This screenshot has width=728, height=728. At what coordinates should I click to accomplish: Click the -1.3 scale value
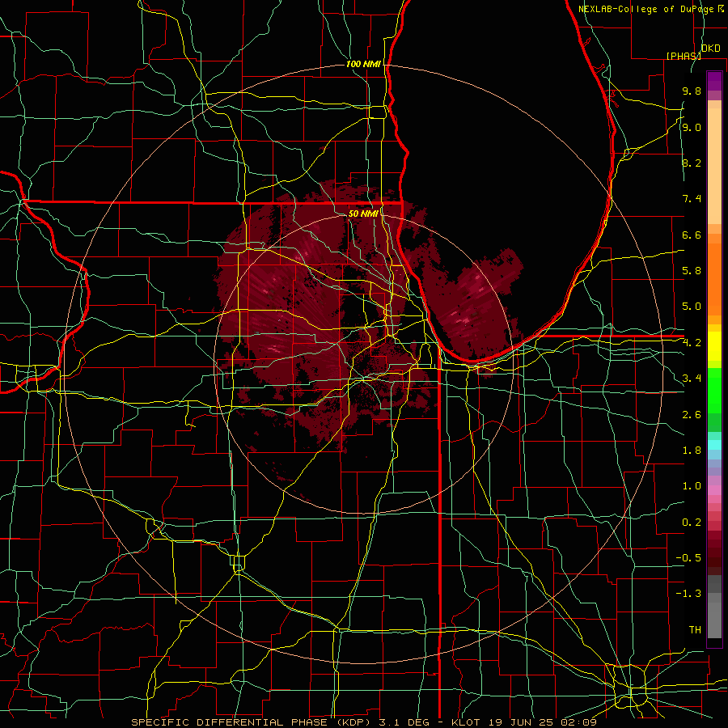coord(688,594)
